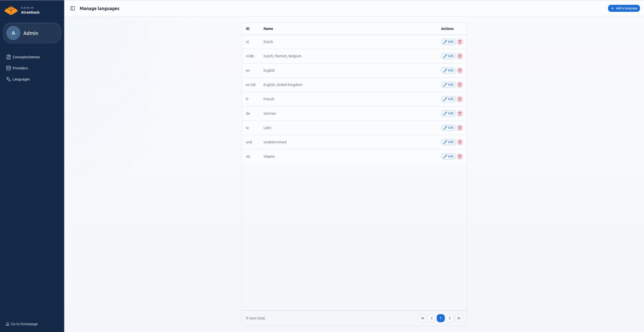Viewport: 644px width, 332px height.
Task: Edit the Latin language
Action: point(448,128)
